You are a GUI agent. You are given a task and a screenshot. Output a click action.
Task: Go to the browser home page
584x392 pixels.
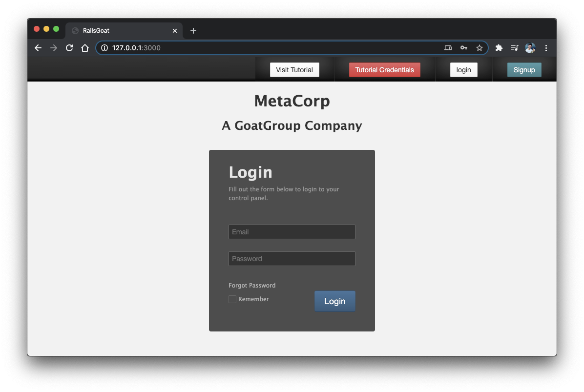(85, 48)
